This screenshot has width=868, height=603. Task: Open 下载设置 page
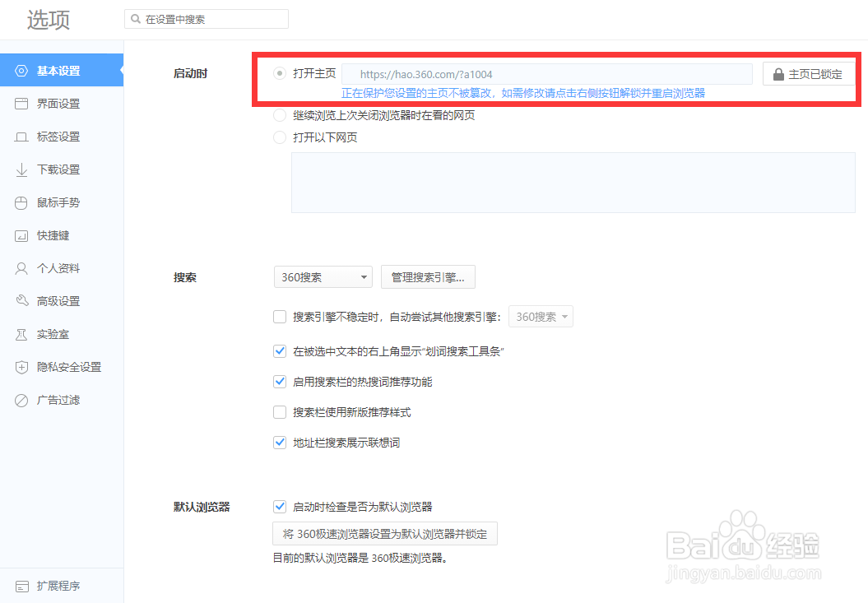pos(62,169)
